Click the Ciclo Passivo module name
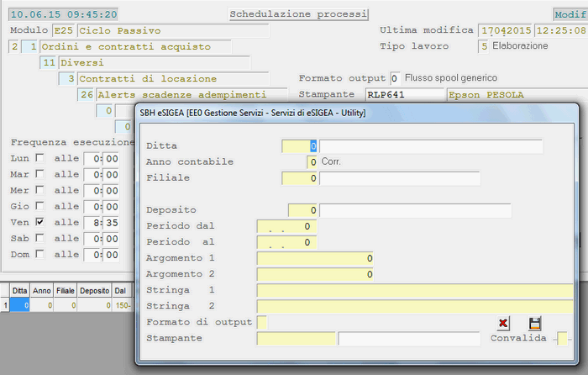Image resolution: width=588 pixels, height=375 pixels. 173,31
